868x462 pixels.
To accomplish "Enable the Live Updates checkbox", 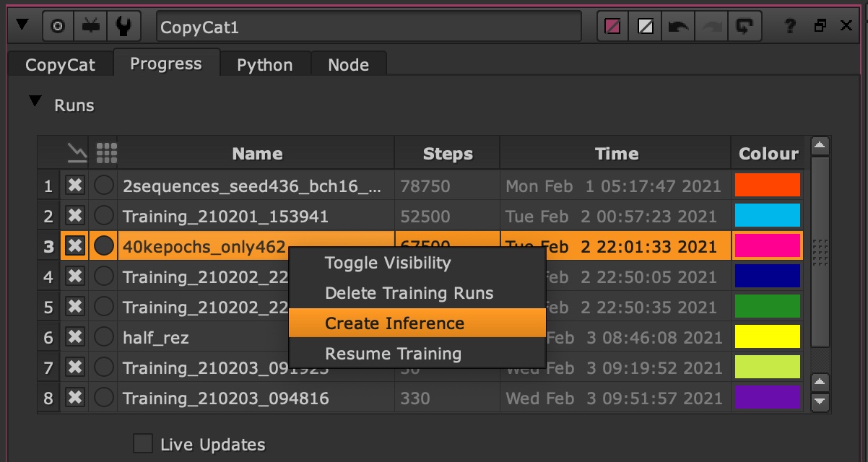I will [x=143, y=443].
